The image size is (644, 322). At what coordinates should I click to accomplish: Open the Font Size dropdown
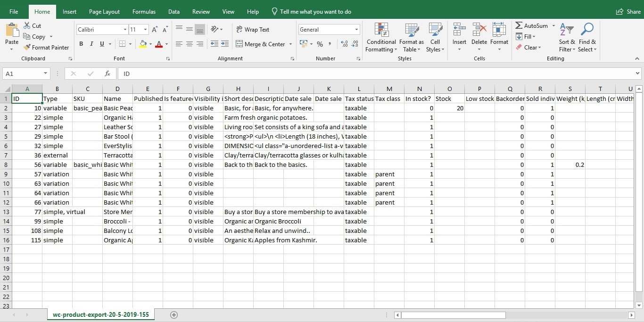(145, 29)
